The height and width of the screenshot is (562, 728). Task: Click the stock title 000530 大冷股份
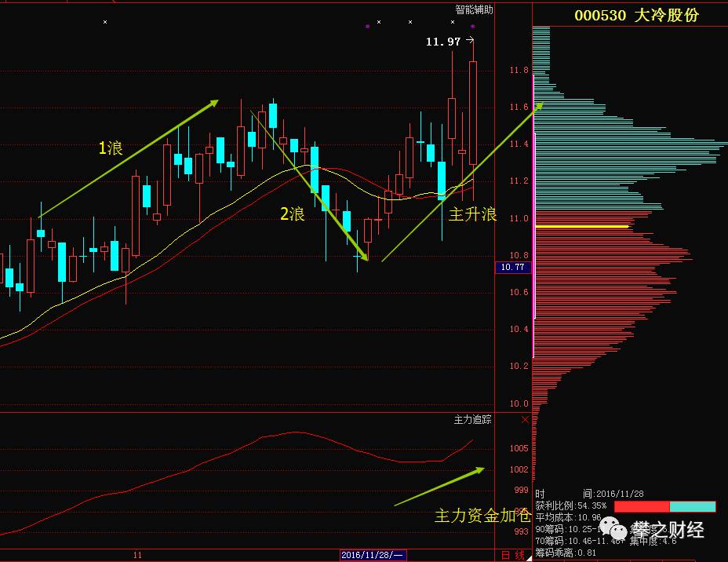[636, 16]
